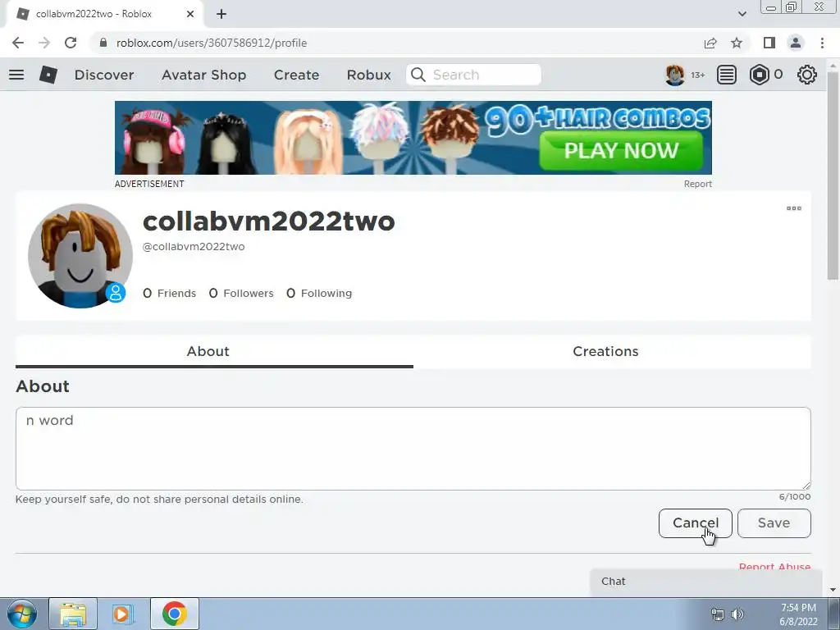
Task: Switch to the Creations tab
Action: (612, 351)
